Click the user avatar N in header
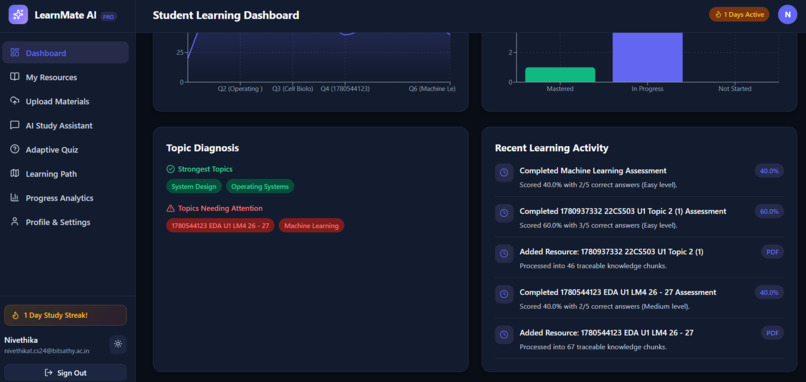The width and height of the screenshot is (806, 382). tap(787, 15)
